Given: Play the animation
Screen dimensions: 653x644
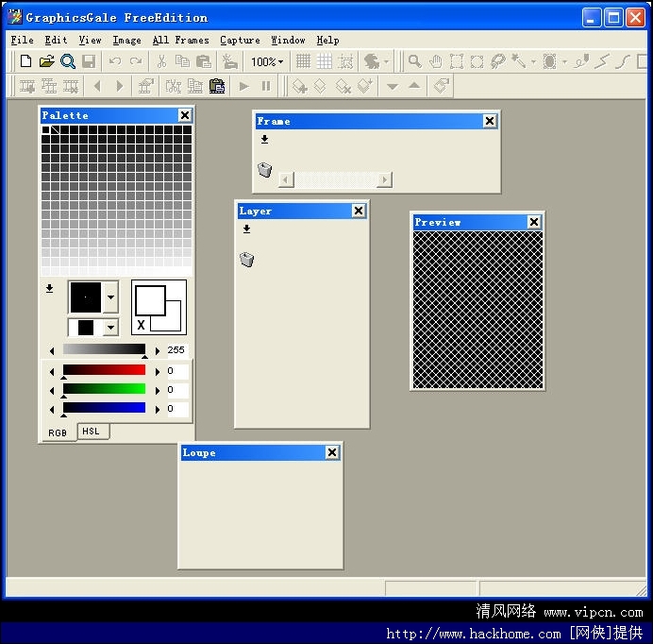Looking at the screenshot, I should coord(244,86).
